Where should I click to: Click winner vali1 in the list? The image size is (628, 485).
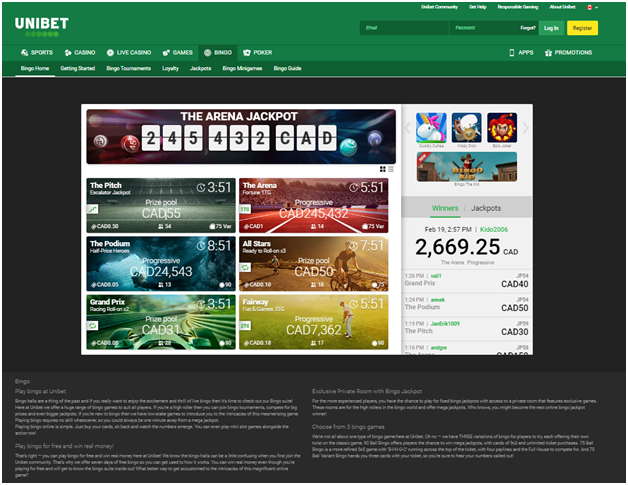436,276
